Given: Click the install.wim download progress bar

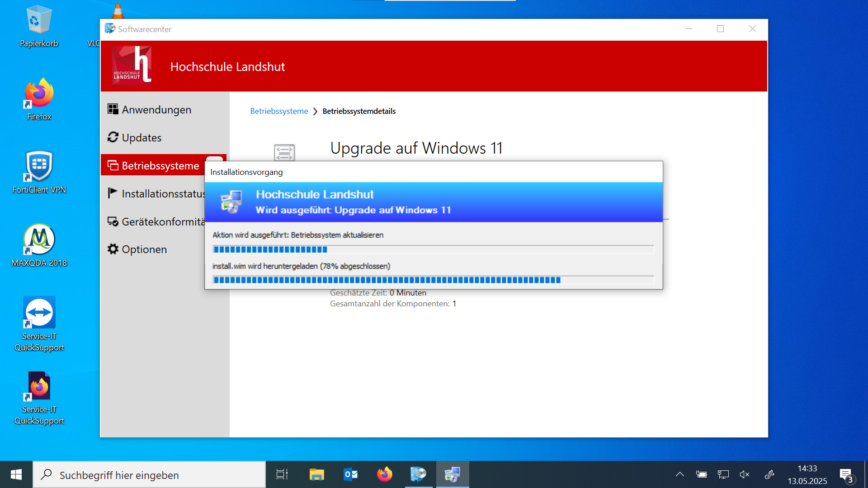Looking at the screenshot, I should 433,279.
